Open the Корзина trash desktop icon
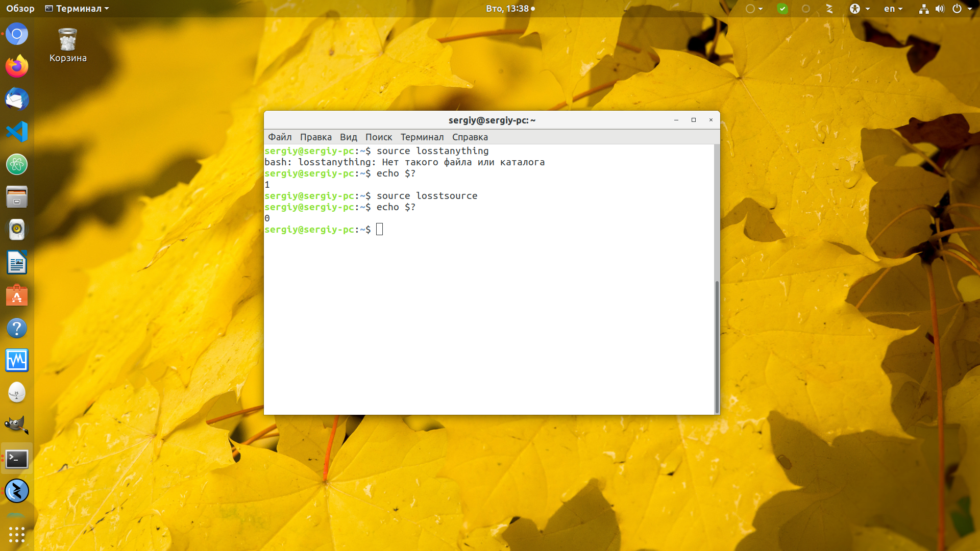This screenshot has height=551, width=980. (x=68, y=46)
